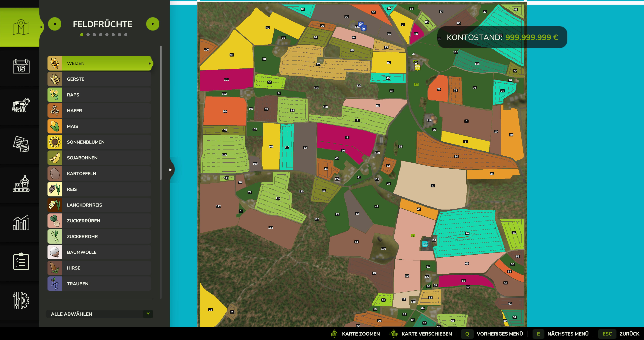Collapse the side panel with arrow handle
644x340 pixels.
click(170, 170)
